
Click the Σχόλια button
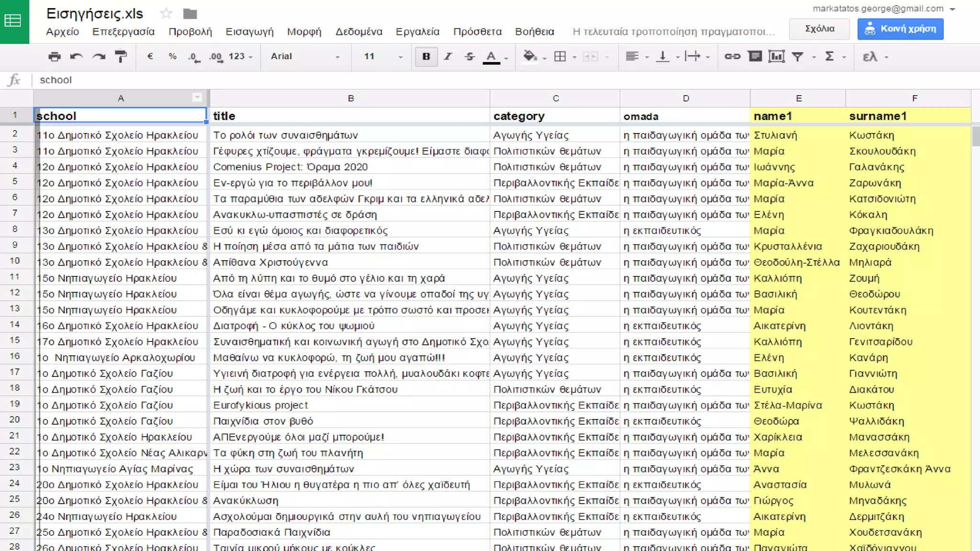(x=819, y=29)
